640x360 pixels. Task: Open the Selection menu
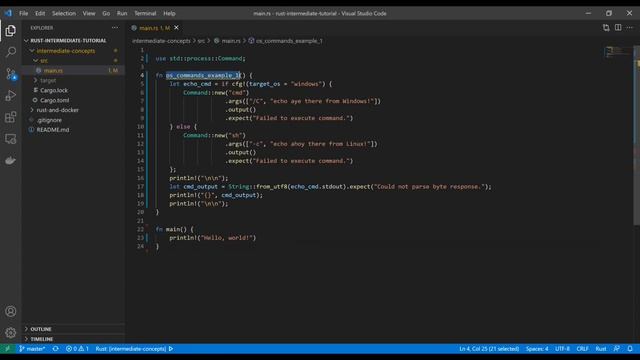[x=64, y=13]
